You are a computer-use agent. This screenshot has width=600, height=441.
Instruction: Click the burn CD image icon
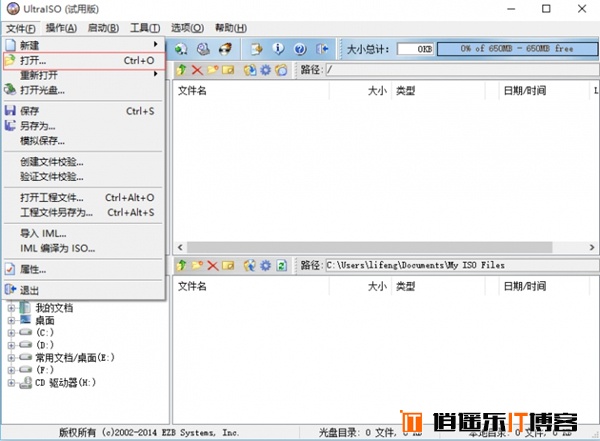[x=225, y=49]
